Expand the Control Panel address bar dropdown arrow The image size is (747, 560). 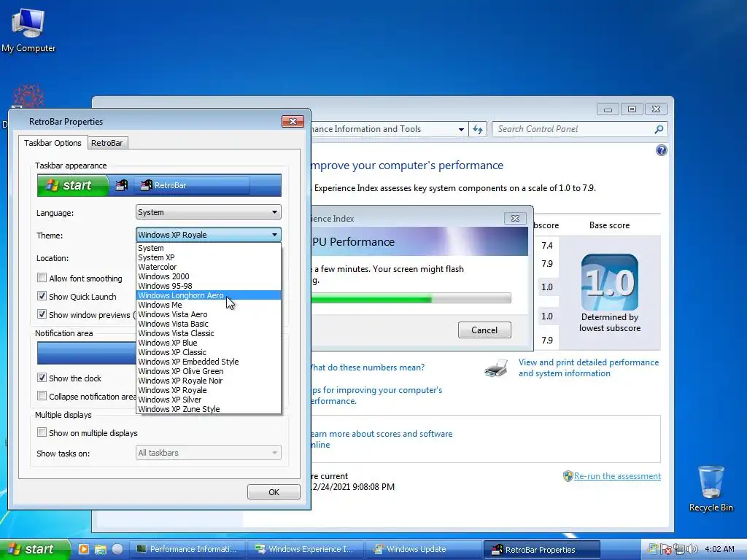(x=461, y=129)
